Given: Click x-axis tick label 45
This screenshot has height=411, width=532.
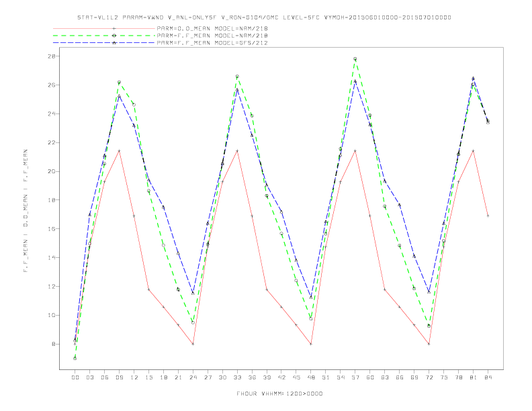Looking at the screenshot, I should [296, 377].
